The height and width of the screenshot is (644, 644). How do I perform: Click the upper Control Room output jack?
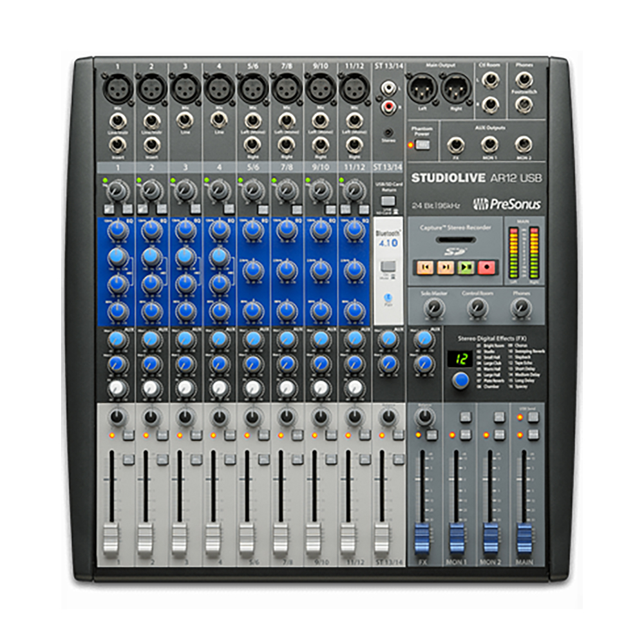pos(490,79)
